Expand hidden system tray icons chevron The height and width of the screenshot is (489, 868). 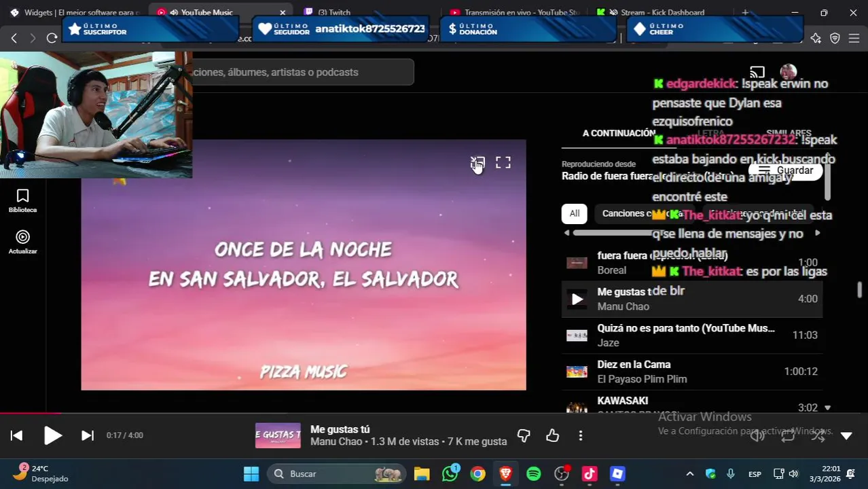(690, 474)
